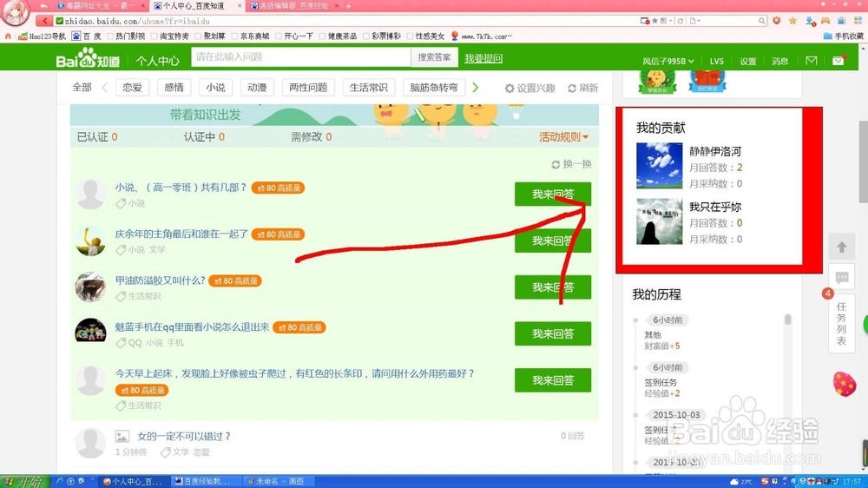Click the 需修改 0 counter
This screenshot has height=488, width=868.
311,137
